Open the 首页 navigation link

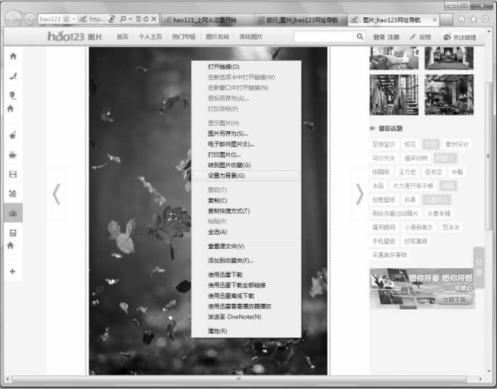(x=123, y=37)
